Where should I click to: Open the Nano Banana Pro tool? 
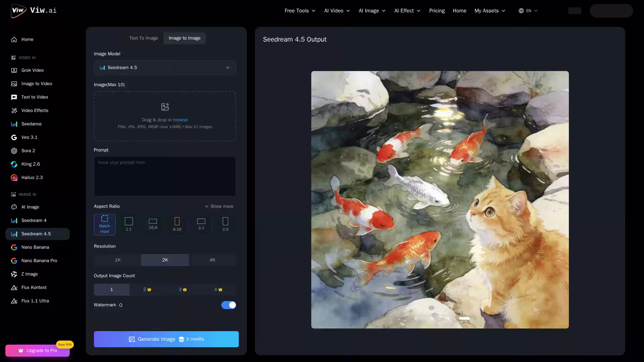[x=39, y=261]
